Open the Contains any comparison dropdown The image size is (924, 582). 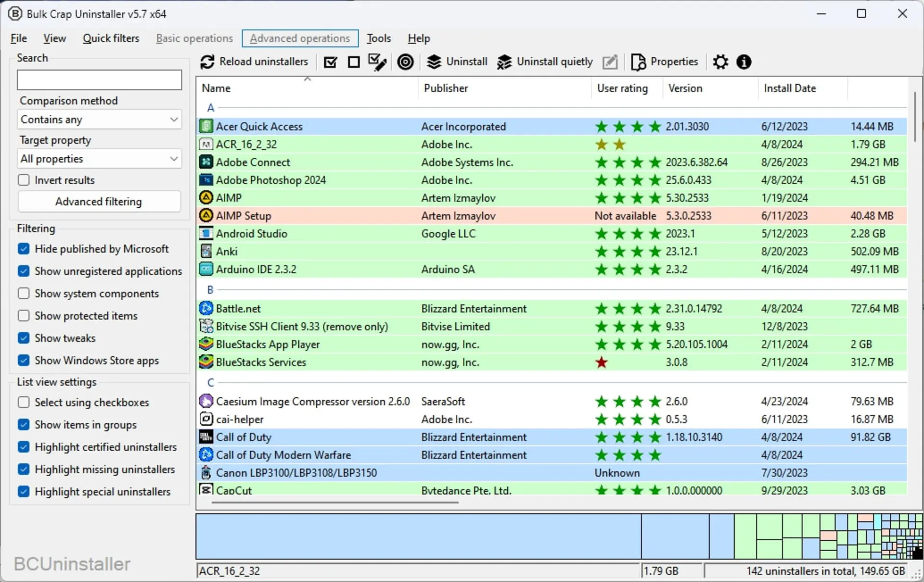100,119
